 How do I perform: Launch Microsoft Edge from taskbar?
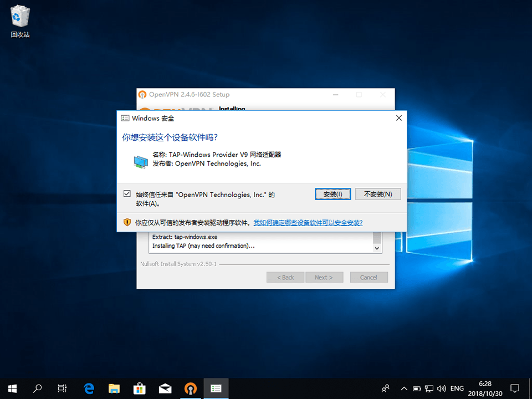pos(89,388)
